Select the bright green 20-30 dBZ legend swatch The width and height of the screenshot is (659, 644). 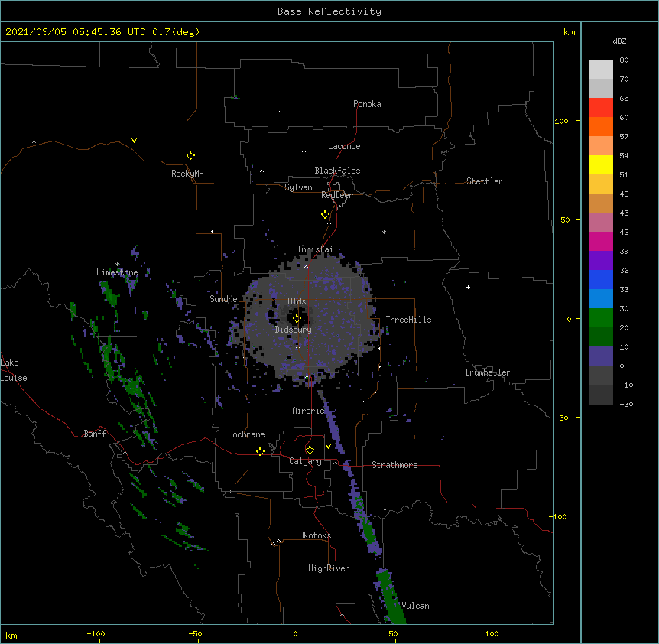pos(601,318)
